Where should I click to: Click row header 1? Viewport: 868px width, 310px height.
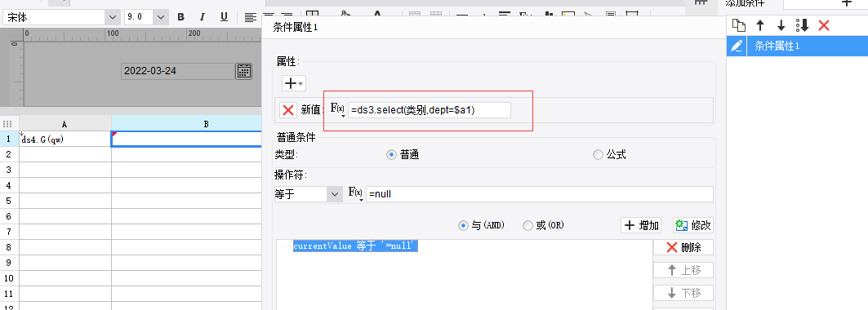tap(9, 139)
